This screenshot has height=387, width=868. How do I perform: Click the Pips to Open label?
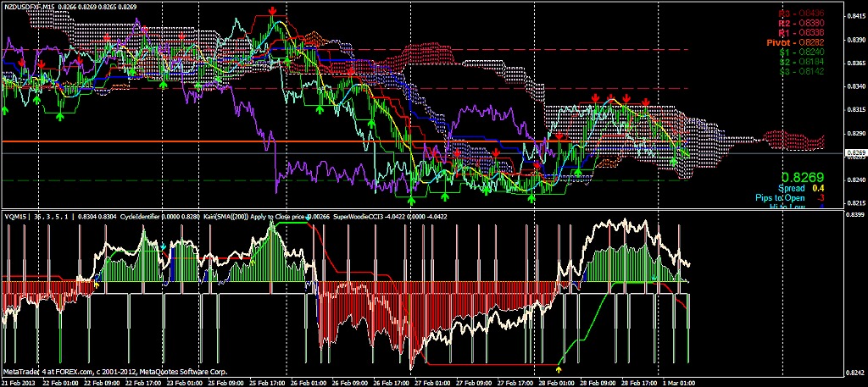click(x=780, y=198)
